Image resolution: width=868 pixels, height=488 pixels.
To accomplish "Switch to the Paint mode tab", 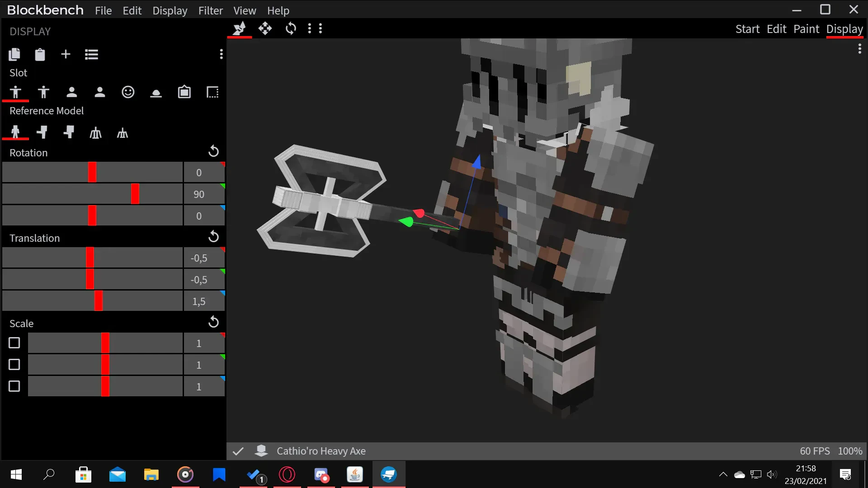I will (x=806, y=29).
